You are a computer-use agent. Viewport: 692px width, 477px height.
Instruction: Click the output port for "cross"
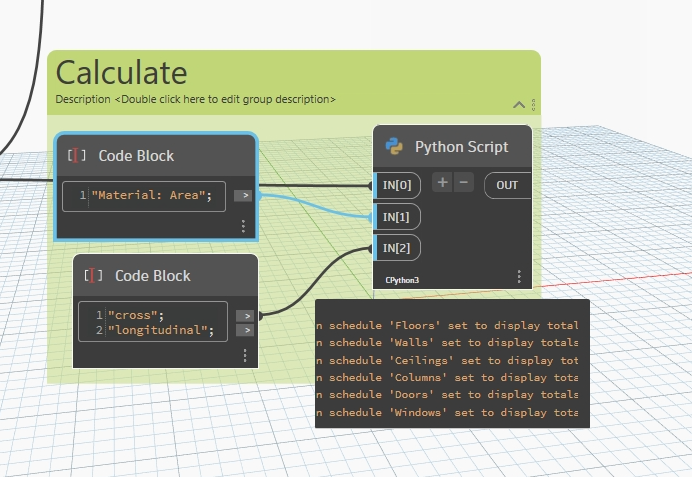click(245, 316)
